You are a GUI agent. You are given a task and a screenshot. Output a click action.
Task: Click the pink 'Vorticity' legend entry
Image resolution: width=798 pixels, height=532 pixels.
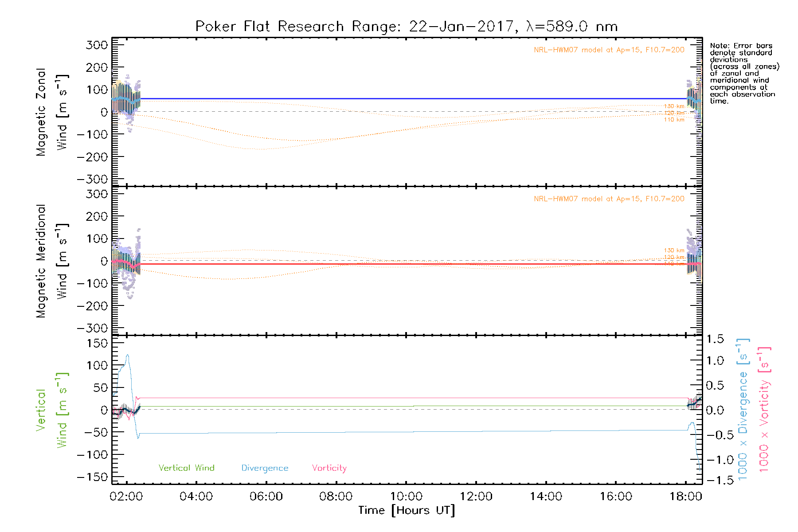(x=329, y=468)
